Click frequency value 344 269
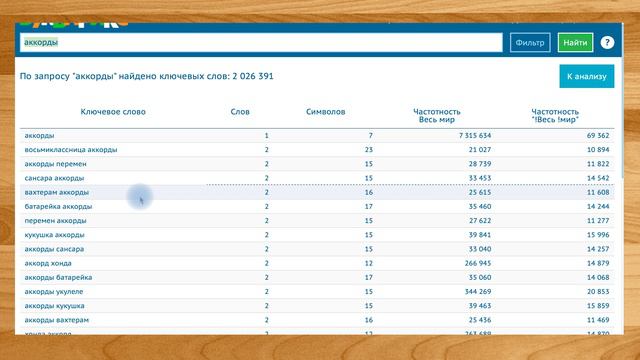640x360 pixels. [x=478, y=292]
